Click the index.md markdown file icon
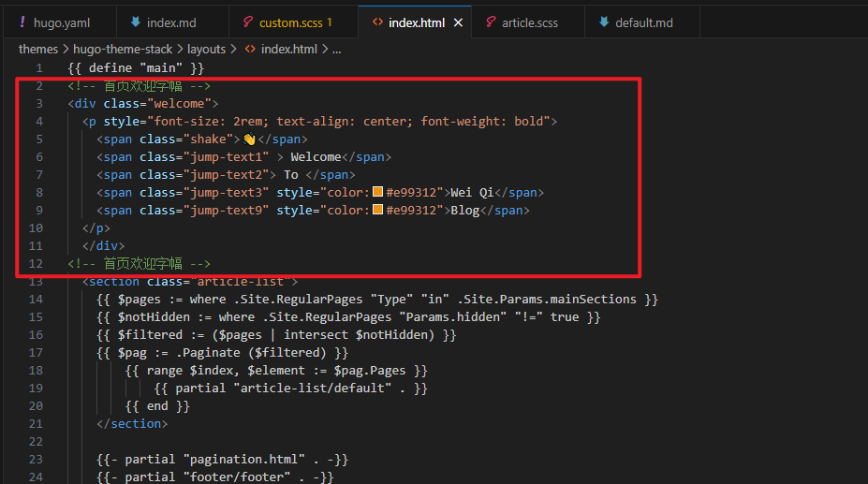 [x=135, y=22]
